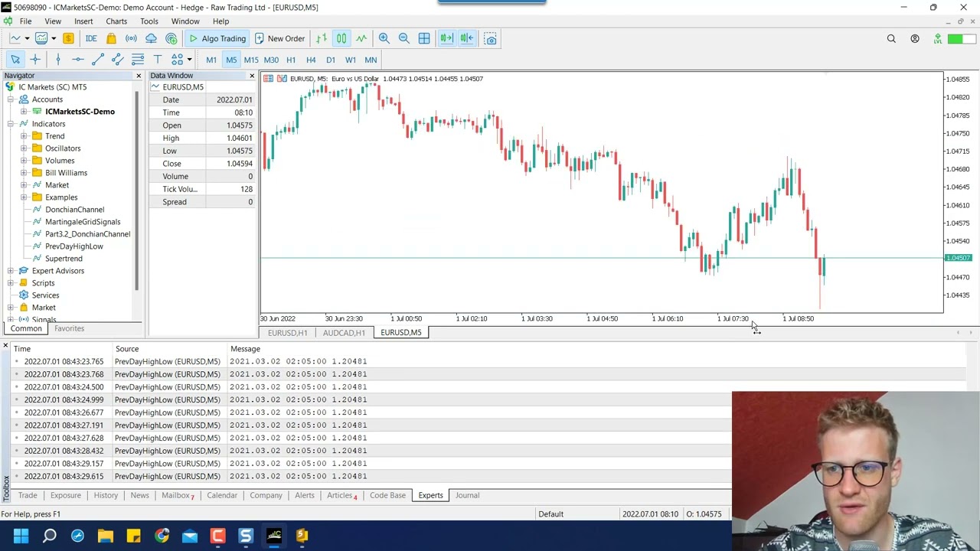Toggle the Algo Trading button

pos(217,38)
